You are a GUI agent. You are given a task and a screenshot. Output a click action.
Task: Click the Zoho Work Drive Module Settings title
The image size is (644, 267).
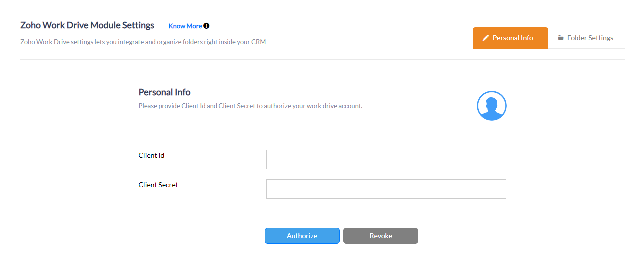pos(87,25)
